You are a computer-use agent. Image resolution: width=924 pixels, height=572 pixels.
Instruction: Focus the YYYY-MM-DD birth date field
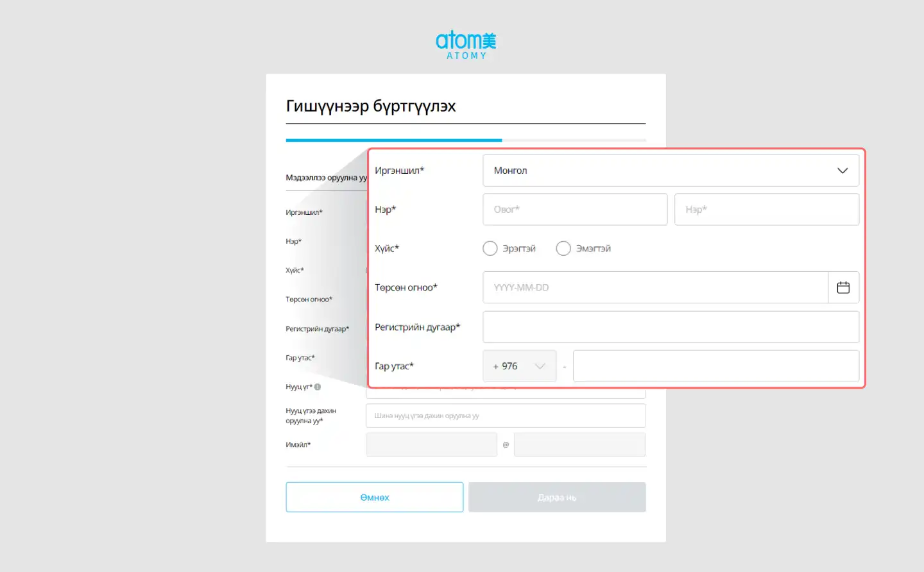pyautogui.click(x=654, y=287)
